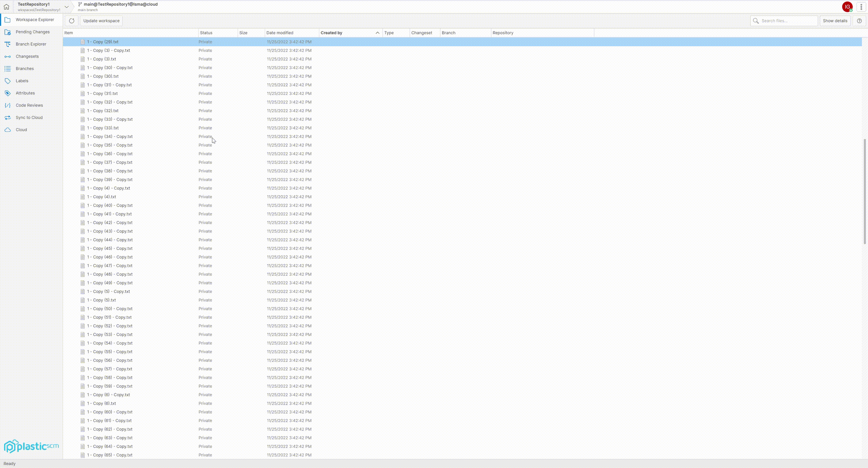The image size is (868, 468).
Task: Expand the TestRepository1 workspace switcher chevron
Action: pyautogui.click(x=67, y=7)
